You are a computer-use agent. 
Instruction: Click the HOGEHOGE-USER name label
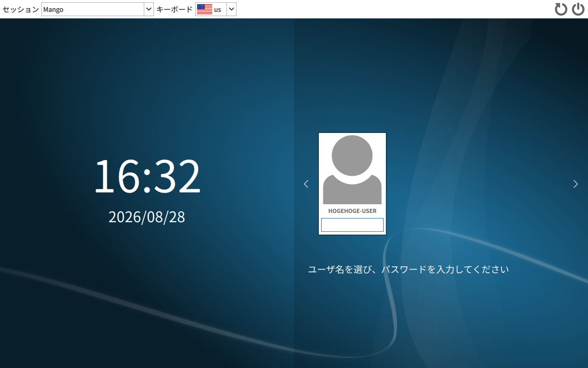click(352, 211)
